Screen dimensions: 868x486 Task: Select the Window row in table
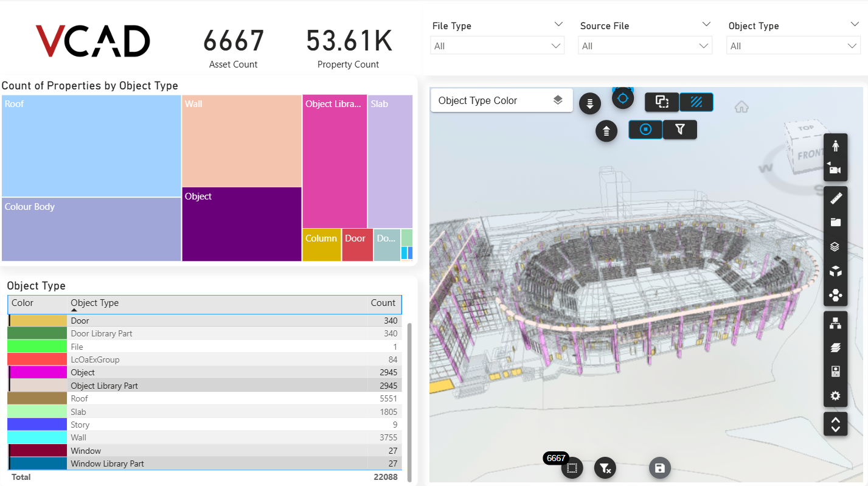204,451
